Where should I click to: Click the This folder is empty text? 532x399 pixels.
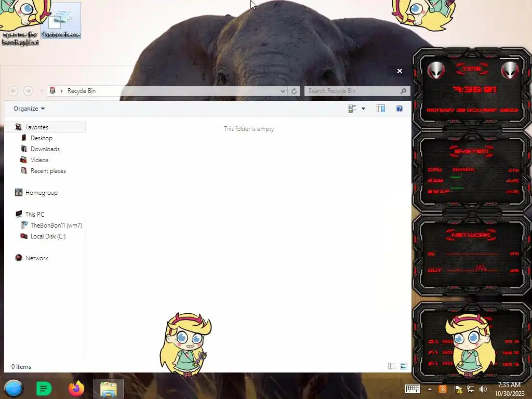249,129
